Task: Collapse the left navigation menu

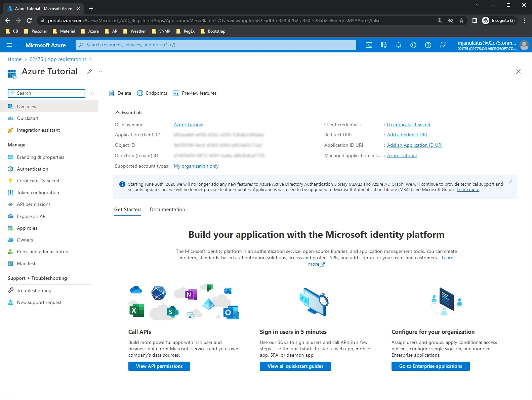Action: tap(92, 93)
